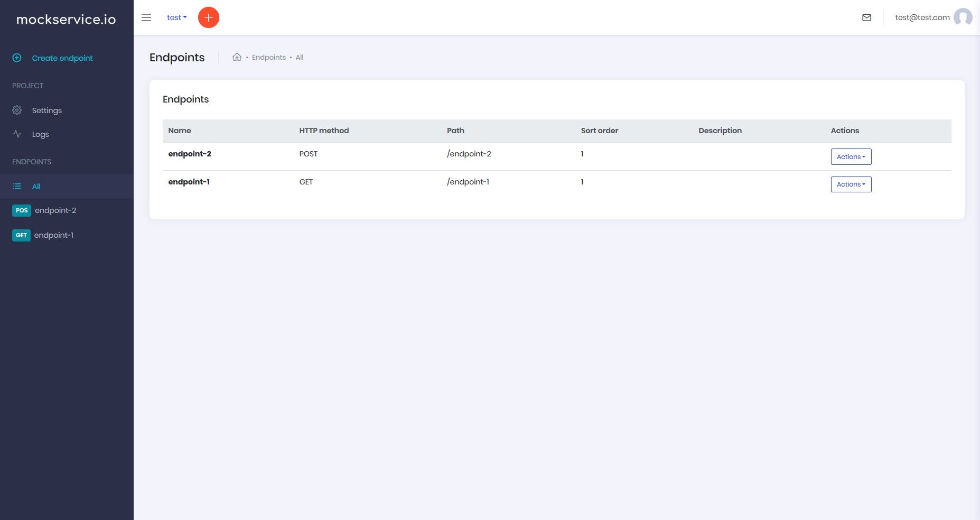Image resolution: width=980 pixels, height=520 pixels.
Task: Click the POS method badge for endpoint-2
Action: click(x=21, y=210)
